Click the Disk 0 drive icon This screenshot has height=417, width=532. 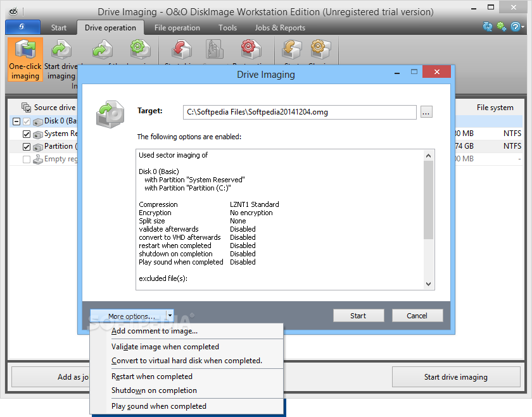pos(37,121)
